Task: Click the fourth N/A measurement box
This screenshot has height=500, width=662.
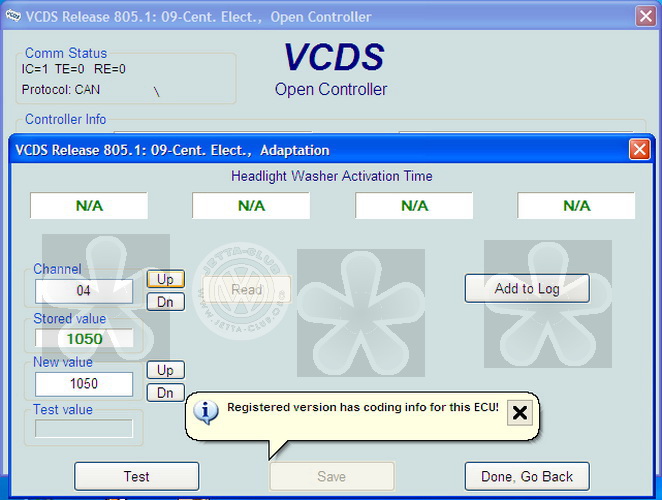Action: point(576,206)
